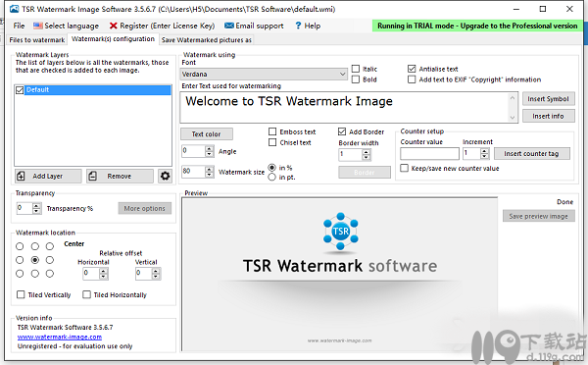The image size is (588, 365).
Task: Click Add Layer button
Action: 48,176
